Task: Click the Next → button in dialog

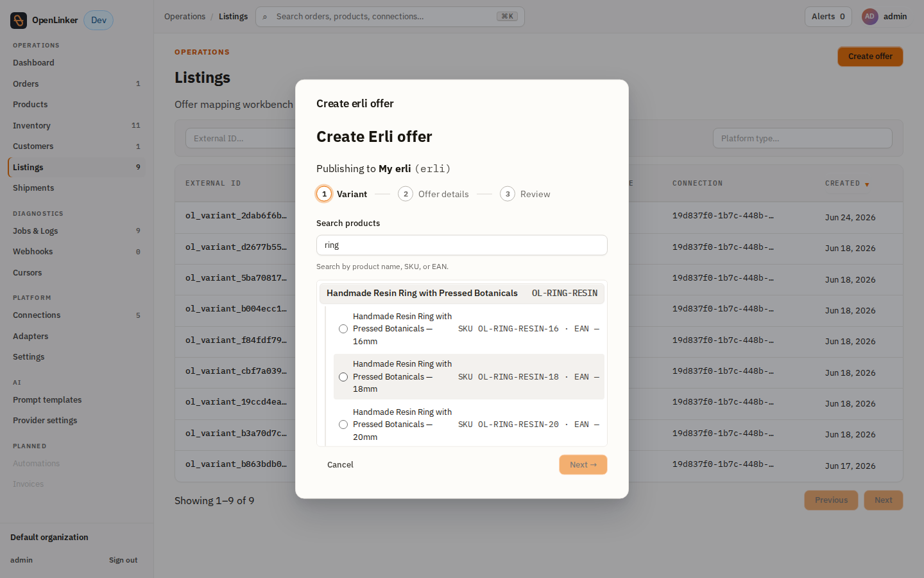Action: [583, 465]
